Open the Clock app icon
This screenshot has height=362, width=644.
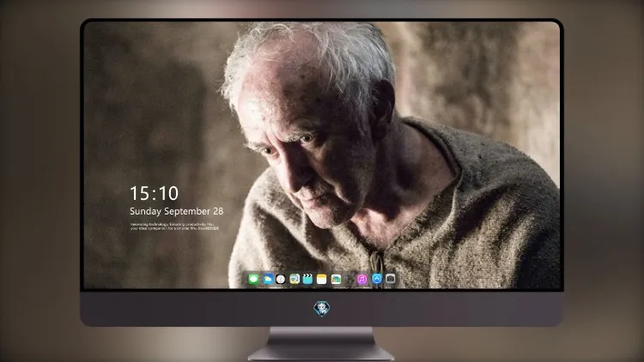(281, 279)
